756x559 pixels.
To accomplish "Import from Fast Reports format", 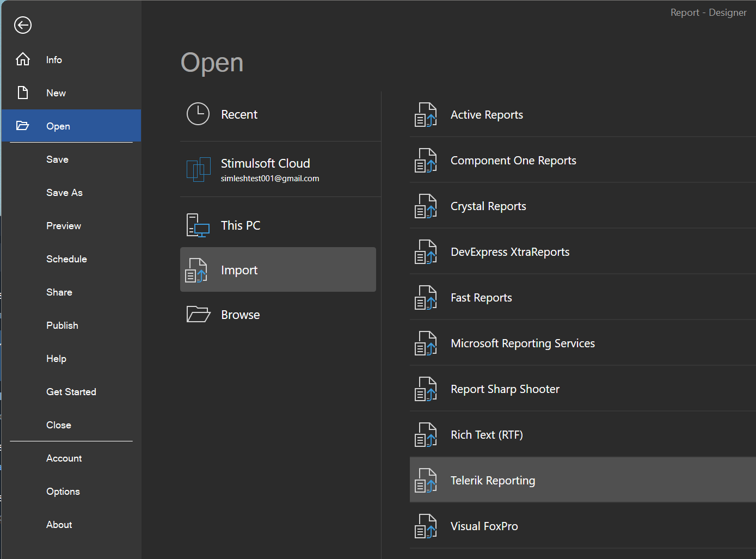I will 582,298.
